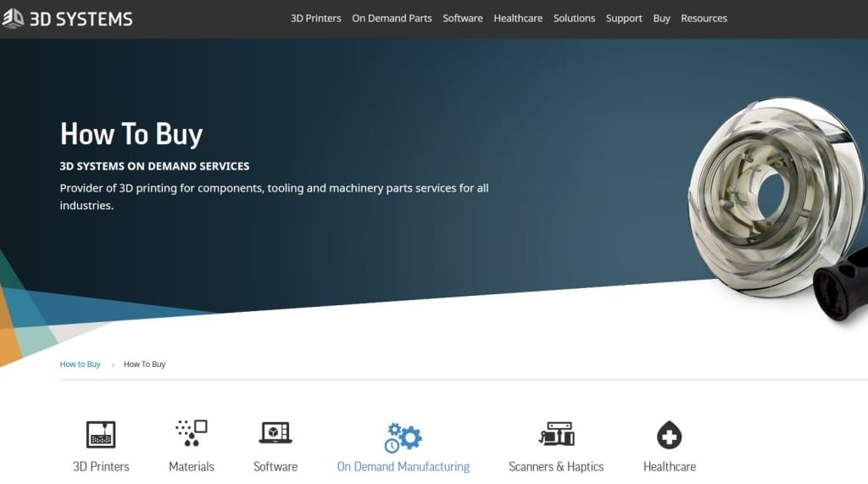Image resolution: width=868 pixels, height=484 pixels.
Task: Click the How To Buy page heading
Action: tap(131, 134)
